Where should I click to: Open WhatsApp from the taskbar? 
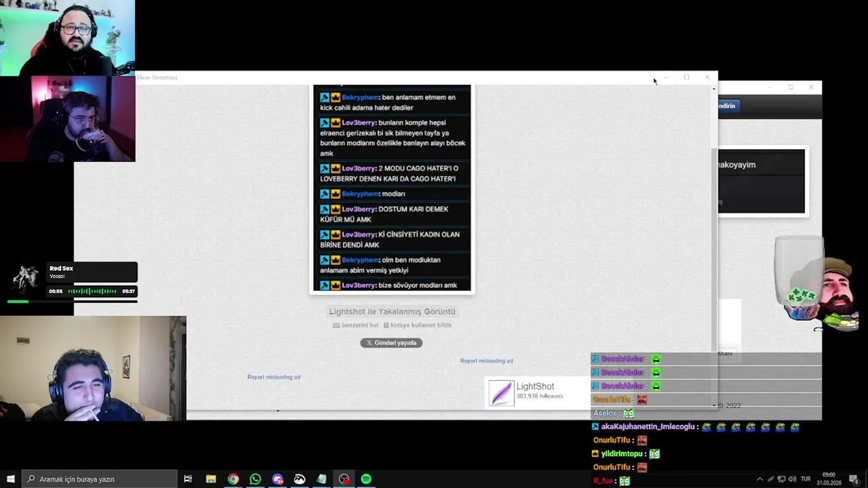(x=255, y=479)
